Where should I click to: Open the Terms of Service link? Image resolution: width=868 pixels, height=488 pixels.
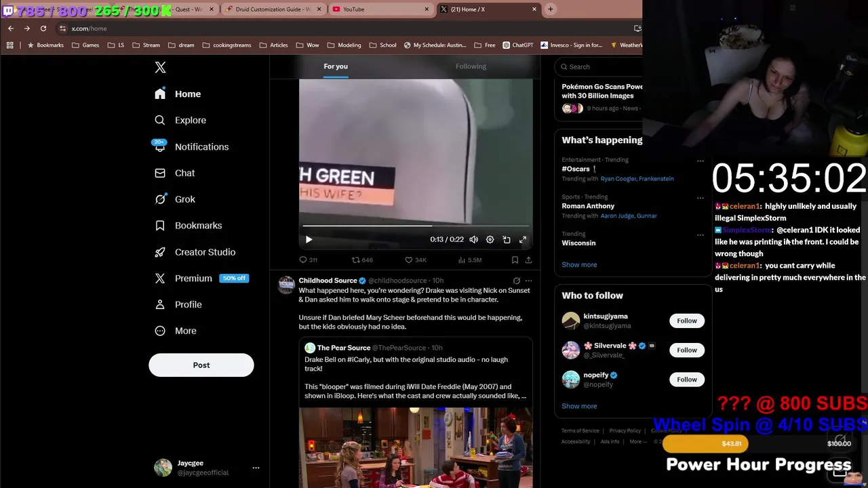[580, 431]
